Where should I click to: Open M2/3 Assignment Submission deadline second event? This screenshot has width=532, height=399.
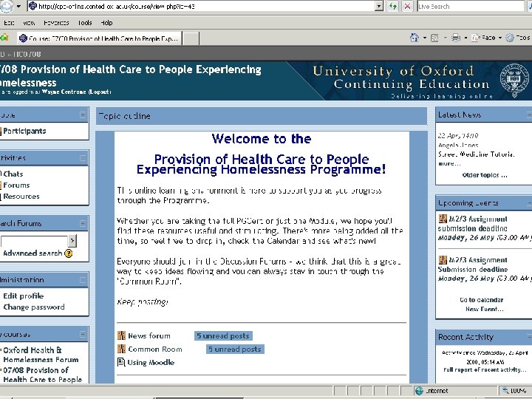click(x=473, y=265)
